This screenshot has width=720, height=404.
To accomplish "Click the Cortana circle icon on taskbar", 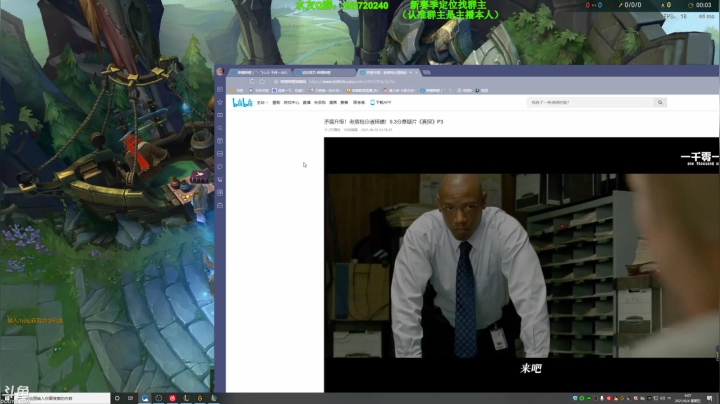I will pos(117,398).
